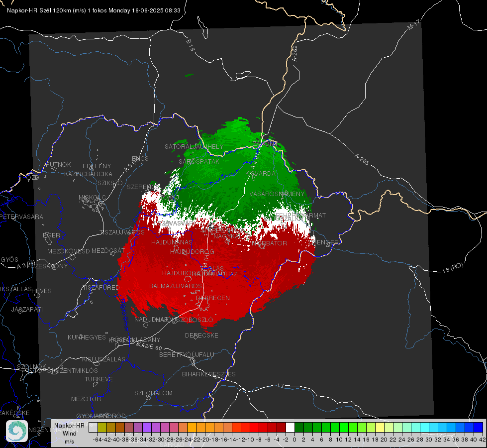Click the GYOMAENDRŐD city label
487x448 pixels.
101,416
